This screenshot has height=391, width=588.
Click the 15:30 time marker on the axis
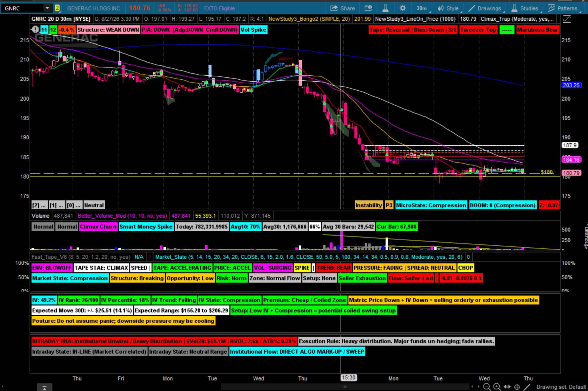(348, 378)
